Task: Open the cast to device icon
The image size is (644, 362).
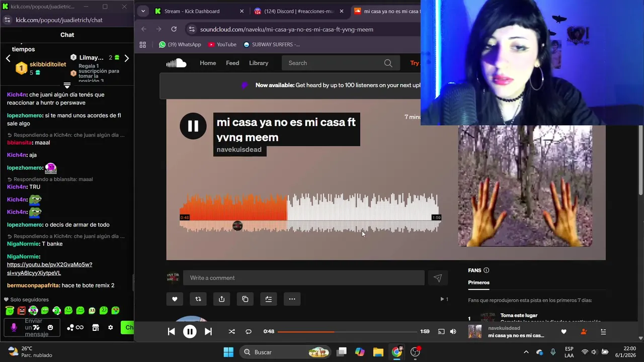Action: point(441,331)
